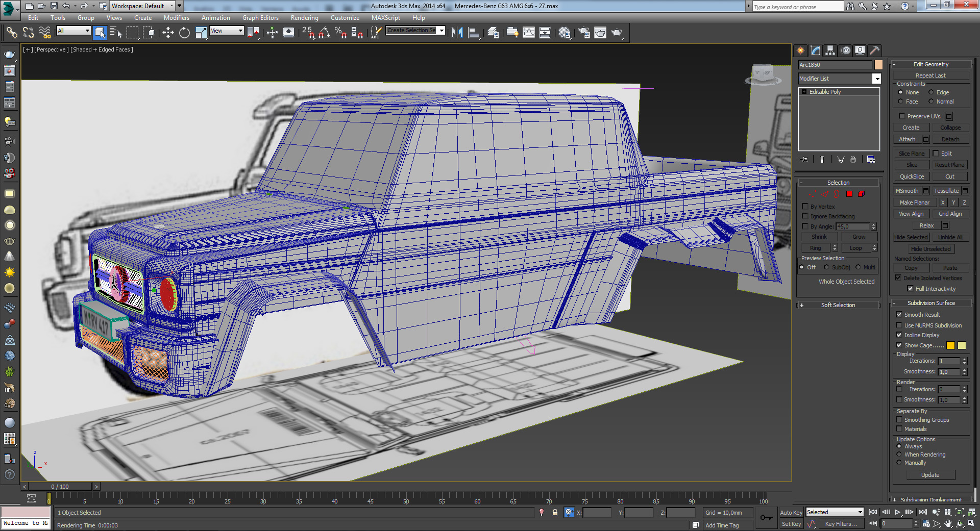Switch to Border sub-object level

837,194
